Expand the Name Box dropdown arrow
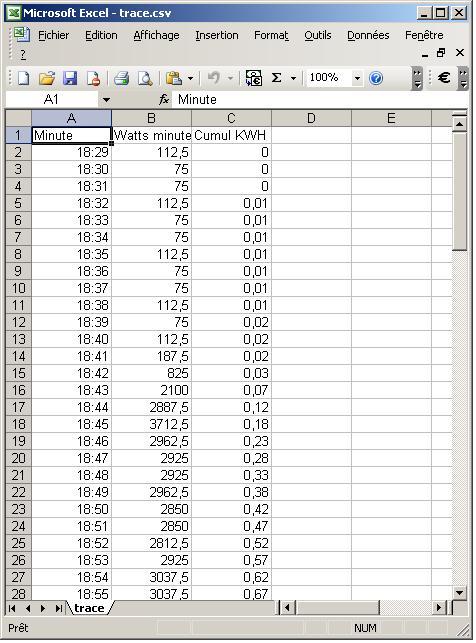Image resolution: width=476 pixels, height=643 pixels. 106,100
